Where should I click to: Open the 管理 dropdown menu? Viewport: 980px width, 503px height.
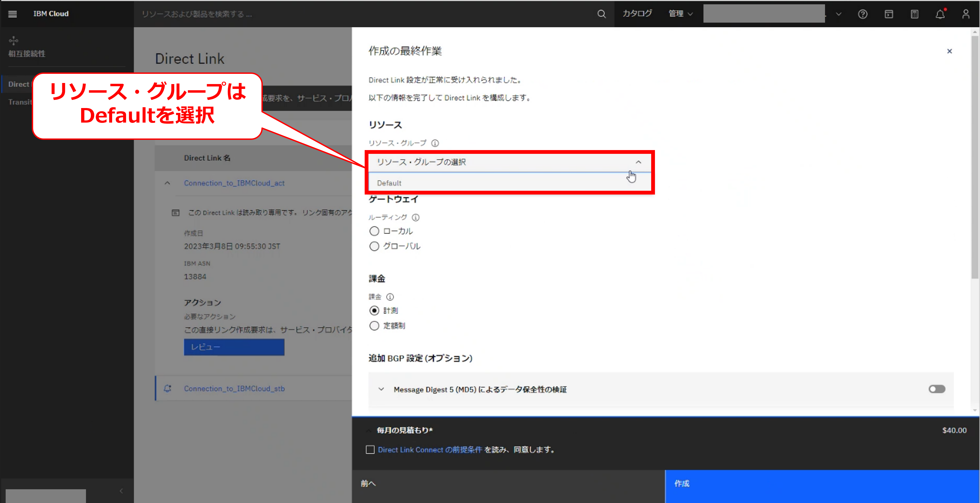(680, 14)
